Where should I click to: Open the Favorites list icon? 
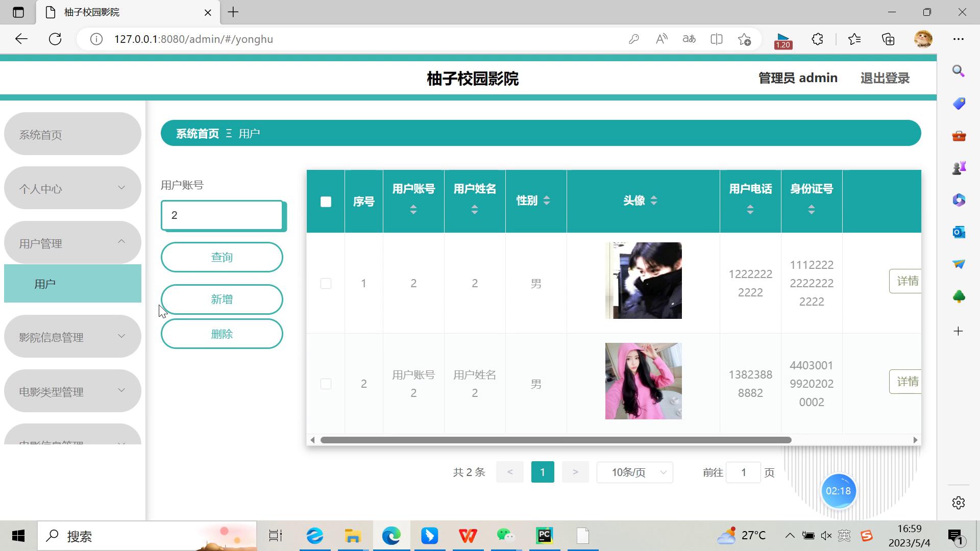click(854, 39)
